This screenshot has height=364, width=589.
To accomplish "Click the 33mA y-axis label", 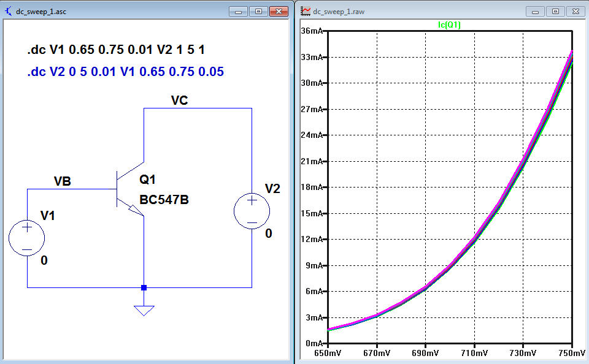I will (x=312, y=57).
